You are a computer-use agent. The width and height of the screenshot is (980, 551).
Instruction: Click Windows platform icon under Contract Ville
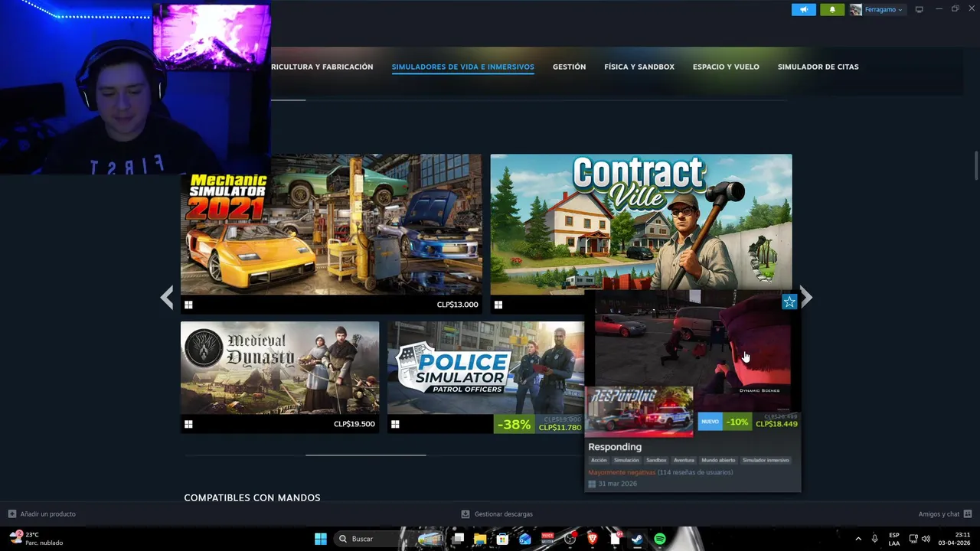click(x=498, y=305)
